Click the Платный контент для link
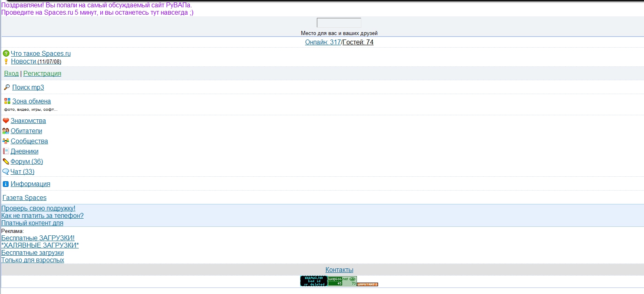 pos(32,223)
